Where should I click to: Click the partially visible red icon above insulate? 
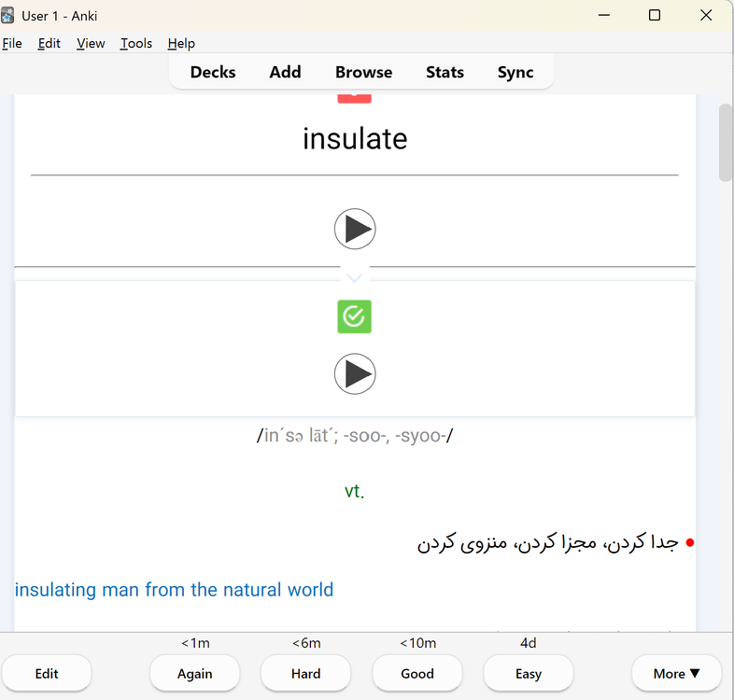[x=354, y=98]
